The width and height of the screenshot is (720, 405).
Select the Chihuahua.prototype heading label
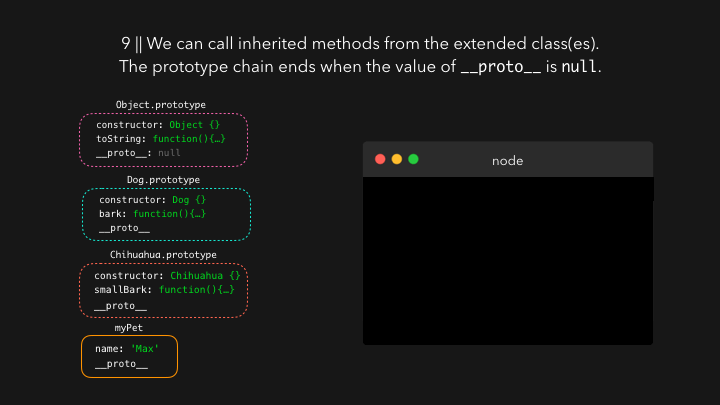[x=160, y=255]
